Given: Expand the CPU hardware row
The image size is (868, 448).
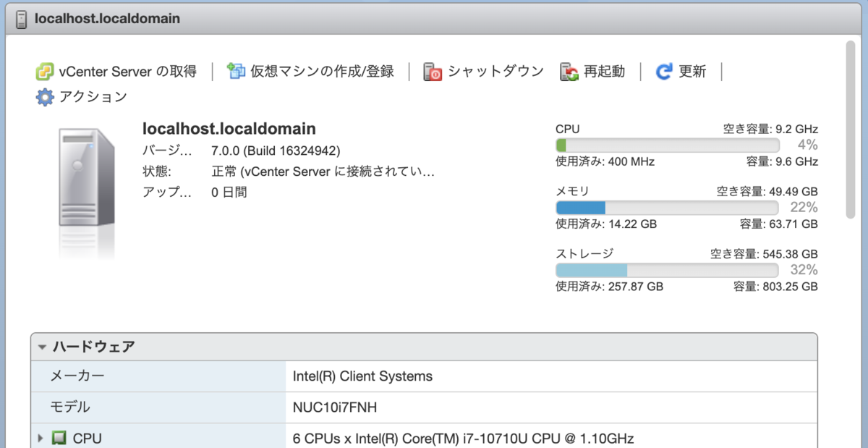Looking at the screenshot, I should [x=41, y=438].
